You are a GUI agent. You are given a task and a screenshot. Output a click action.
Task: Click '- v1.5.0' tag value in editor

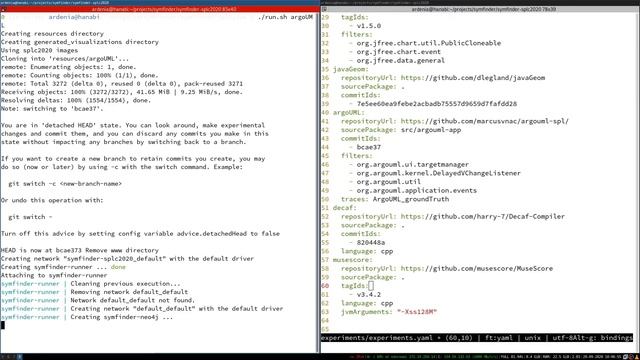point(365,26)
